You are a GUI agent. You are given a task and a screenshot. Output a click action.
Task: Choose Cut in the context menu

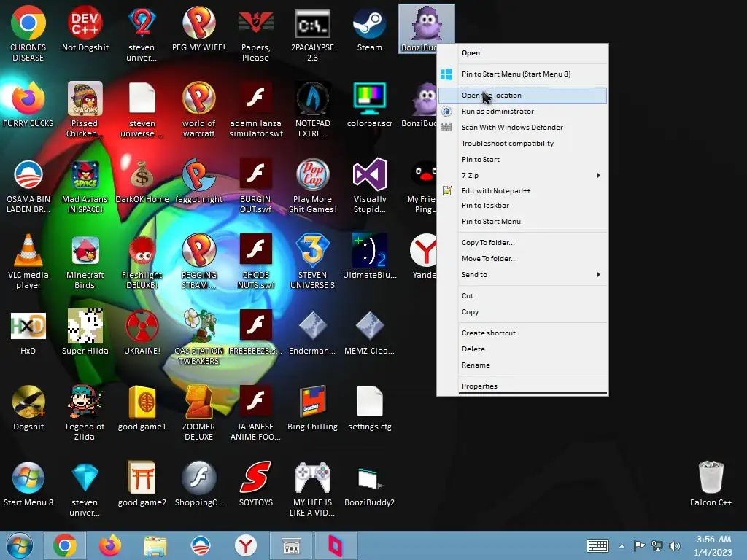click(x=522, y=296)
